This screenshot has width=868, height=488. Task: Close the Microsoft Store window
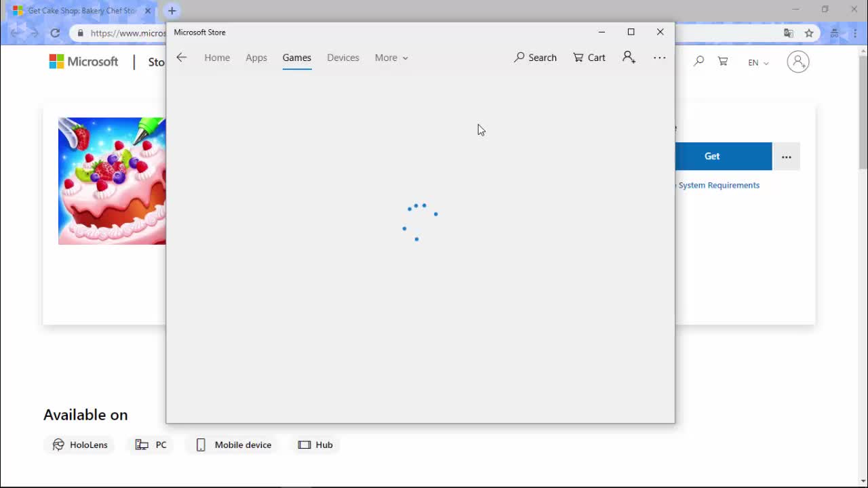pos(660,32)
